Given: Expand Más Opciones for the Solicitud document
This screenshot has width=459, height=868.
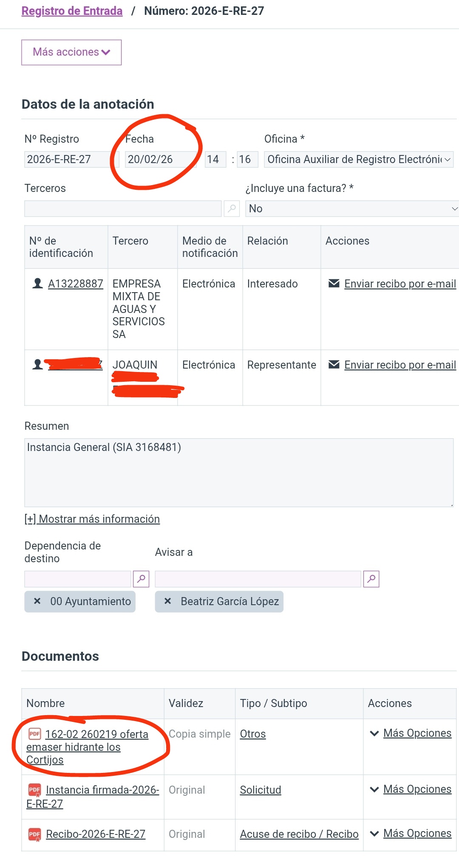Looking at the screenshot, I should [411, 789].
